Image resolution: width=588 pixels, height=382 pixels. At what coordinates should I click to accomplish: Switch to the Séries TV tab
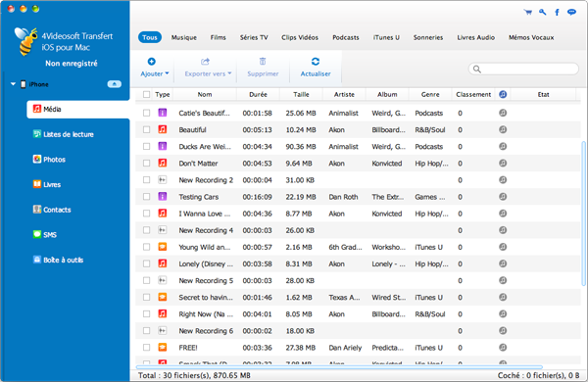pyautogui.click(x=254, y=37)
